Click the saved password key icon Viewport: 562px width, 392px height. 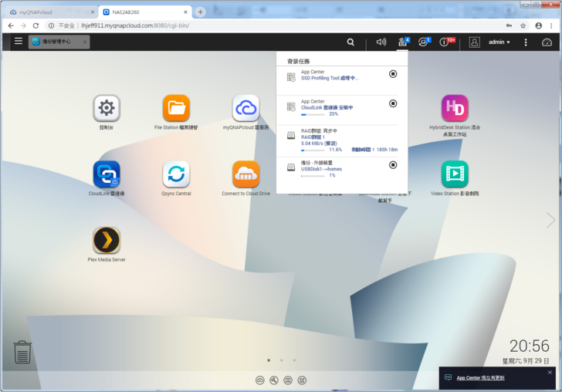point(509,25)
